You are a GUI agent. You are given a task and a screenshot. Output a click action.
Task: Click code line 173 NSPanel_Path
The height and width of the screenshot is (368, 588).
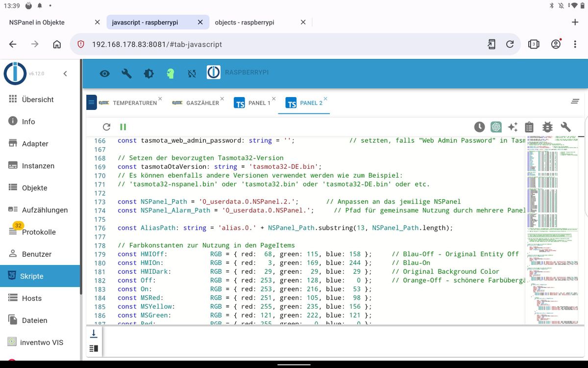pos(290,202)
